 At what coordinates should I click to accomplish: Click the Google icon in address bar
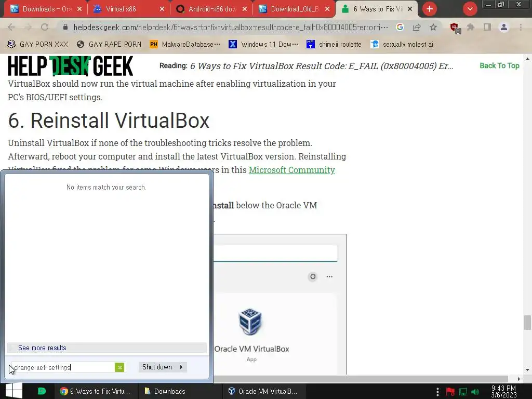400,27
